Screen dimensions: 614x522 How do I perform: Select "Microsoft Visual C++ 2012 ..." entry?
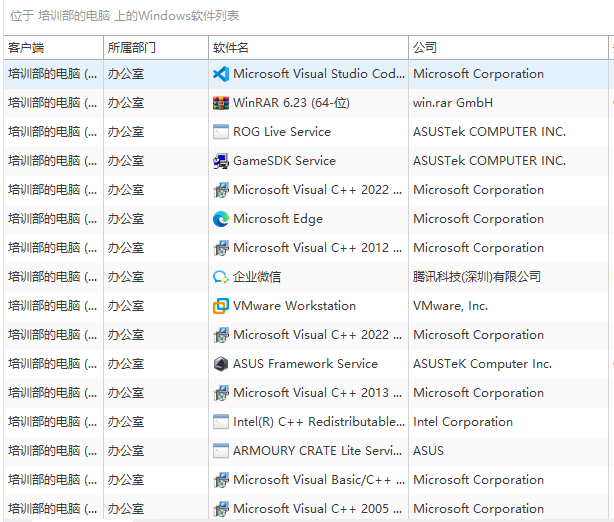click(x=318, y=247)
